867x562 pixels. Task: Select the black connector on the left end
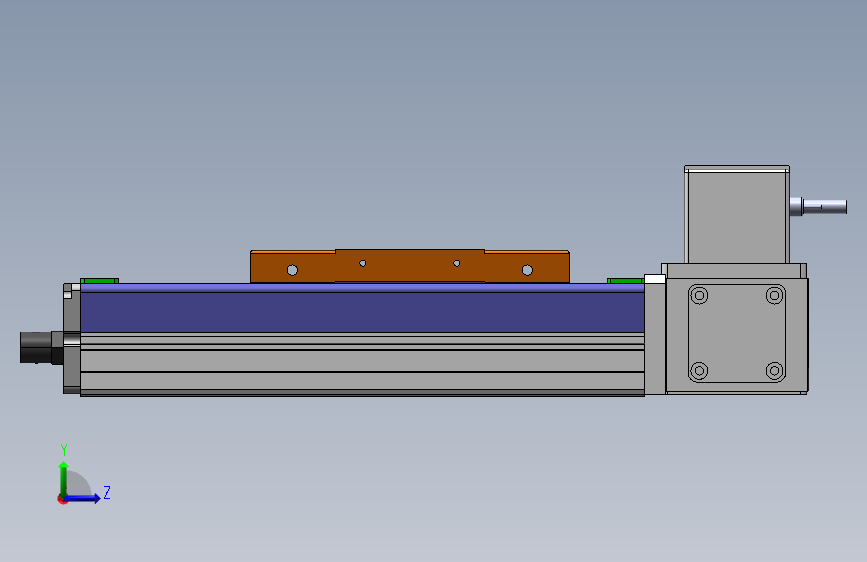41,348
